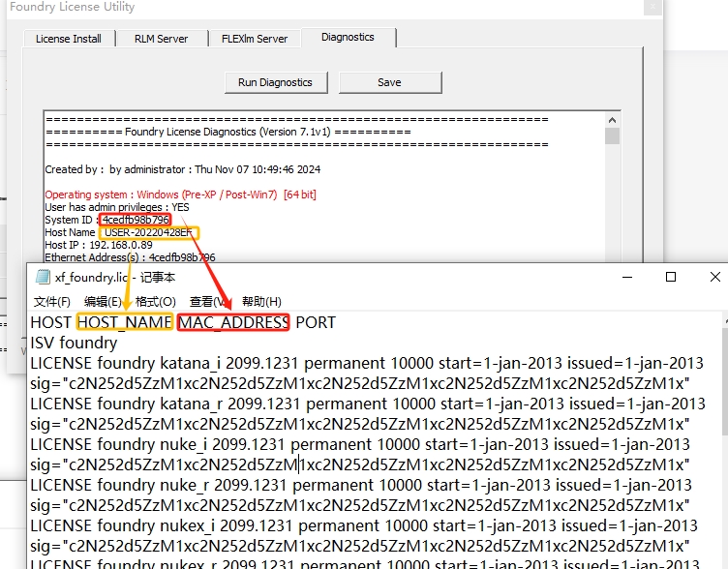Switch to the License Install tab
The image size is (728, 569).
coord(69,39)
